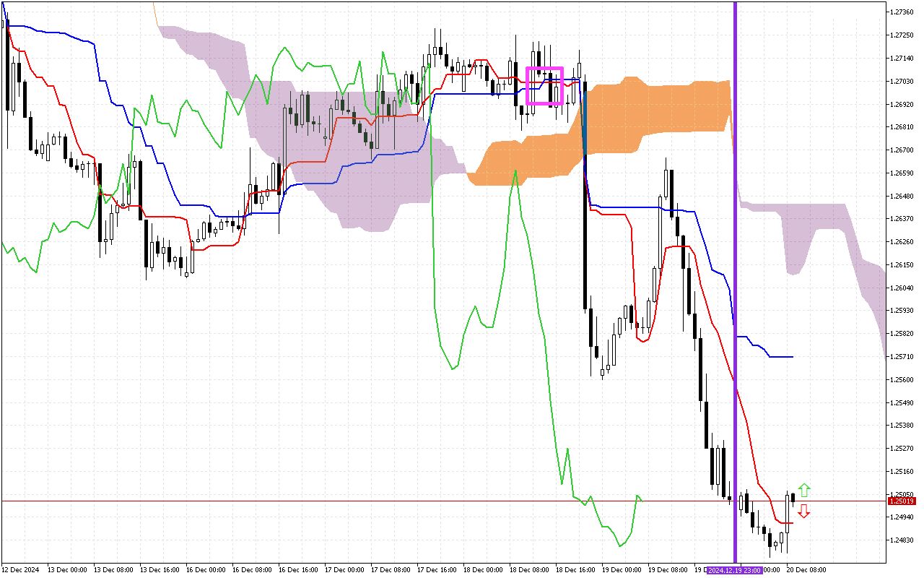The height and width of the screenshot is (578, 924).
Task: Click the 16 Dec 16:00 time label
Action: click(x=298, y=569)
